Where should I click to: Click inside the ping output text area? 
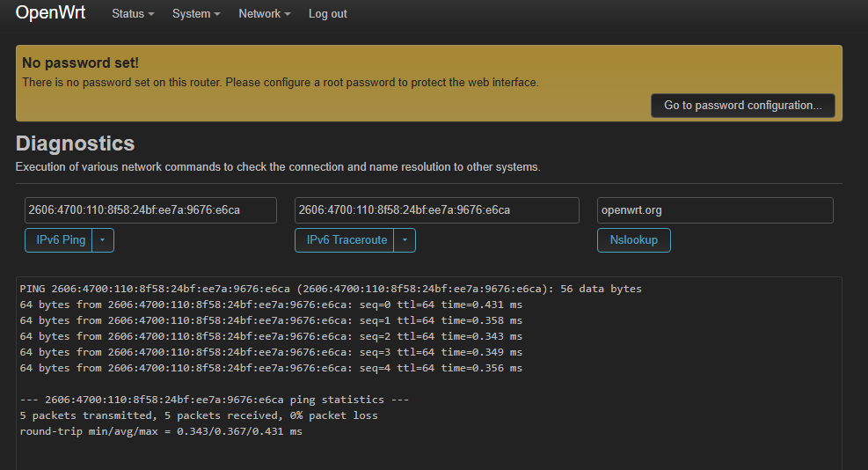(429, 373)
